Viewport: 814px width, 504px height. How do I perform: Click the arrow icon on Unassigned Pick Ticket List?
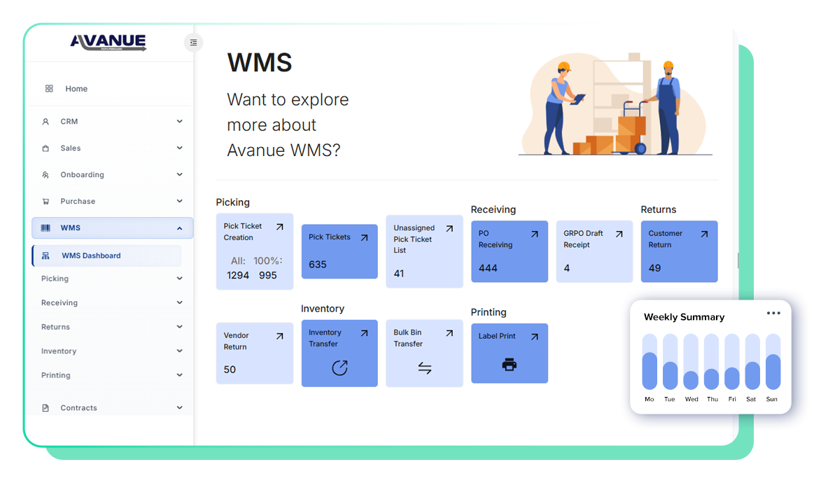[449, 228]
